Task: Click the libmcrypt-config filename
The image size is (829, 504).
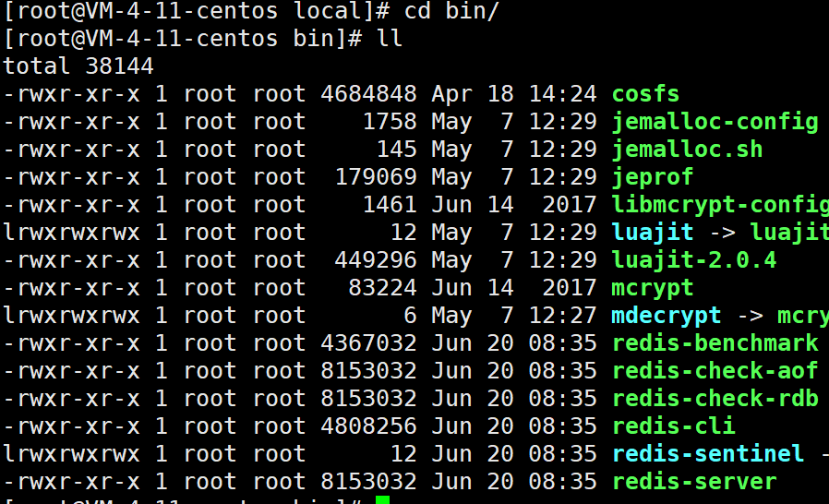Action: point(720,205)
